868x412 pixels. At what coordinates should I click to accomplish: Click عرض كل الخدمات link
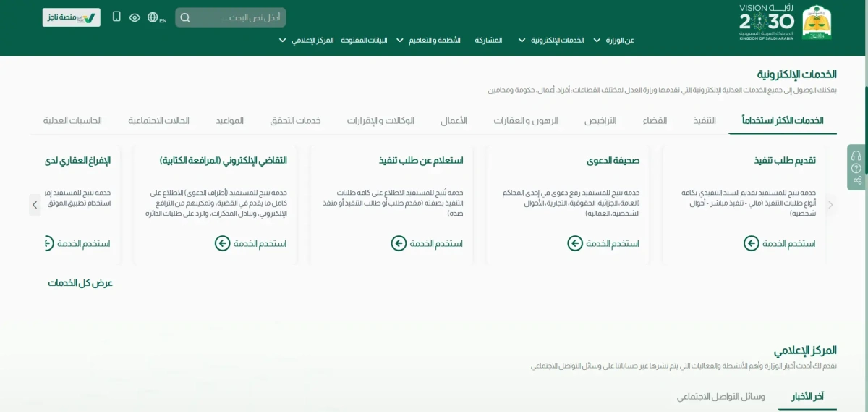(80, 283)
